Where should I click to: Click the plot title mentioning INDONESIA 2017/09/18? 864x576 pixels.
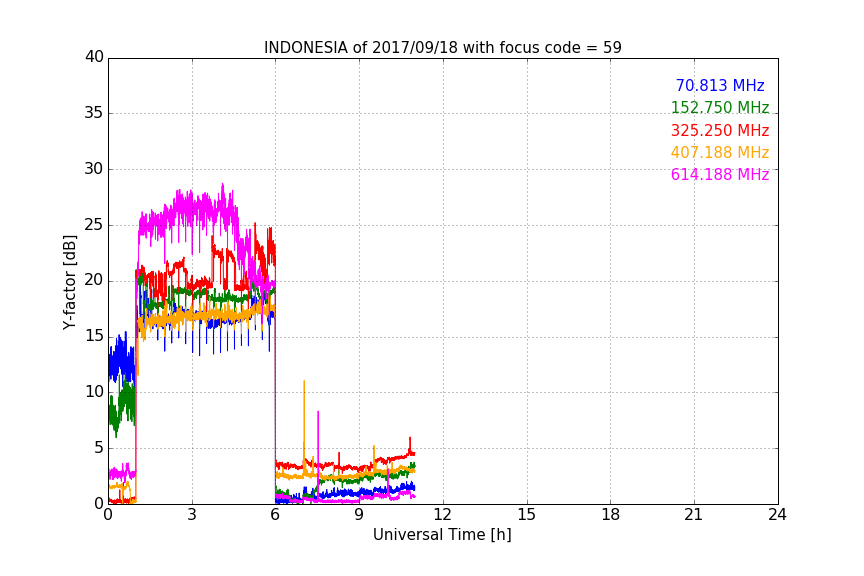(x=442, y=48)
